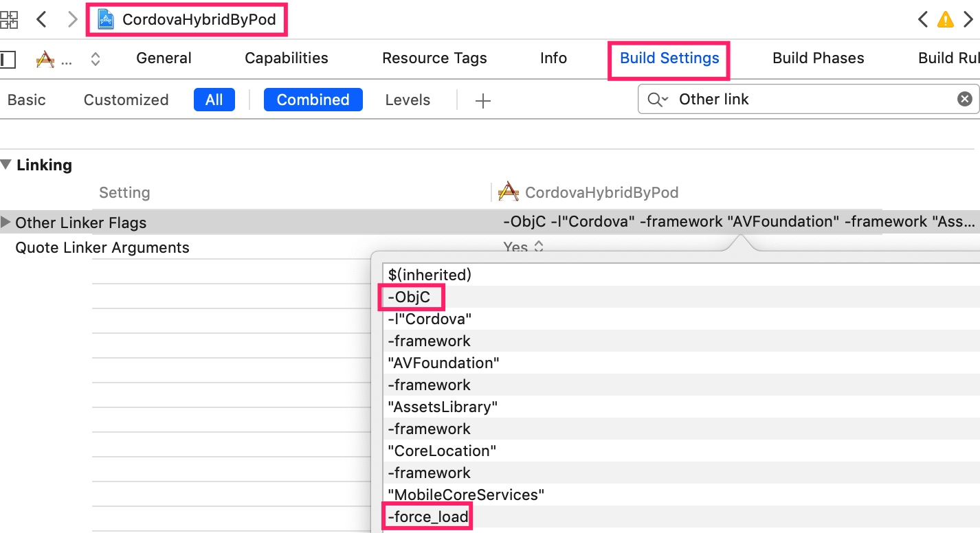Screen dimensions: 980x533
Task: Add a build setting with plus
Action: (x=483, y=101)
